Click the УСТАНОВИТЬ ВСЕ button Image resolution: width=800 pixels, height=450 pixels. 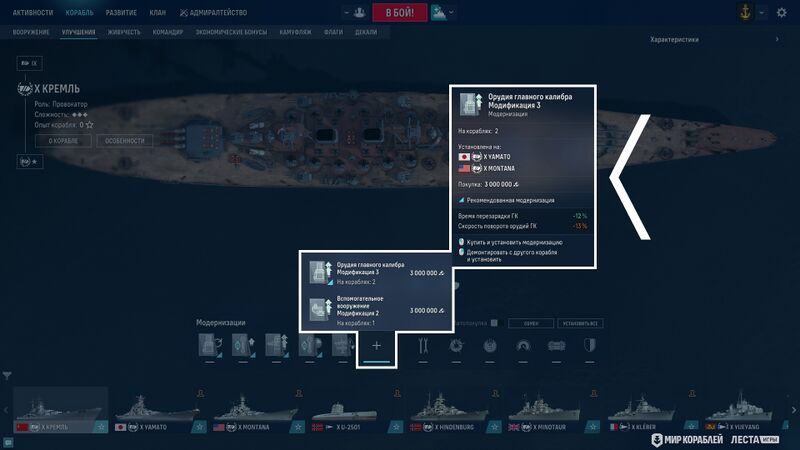(580, 323)
